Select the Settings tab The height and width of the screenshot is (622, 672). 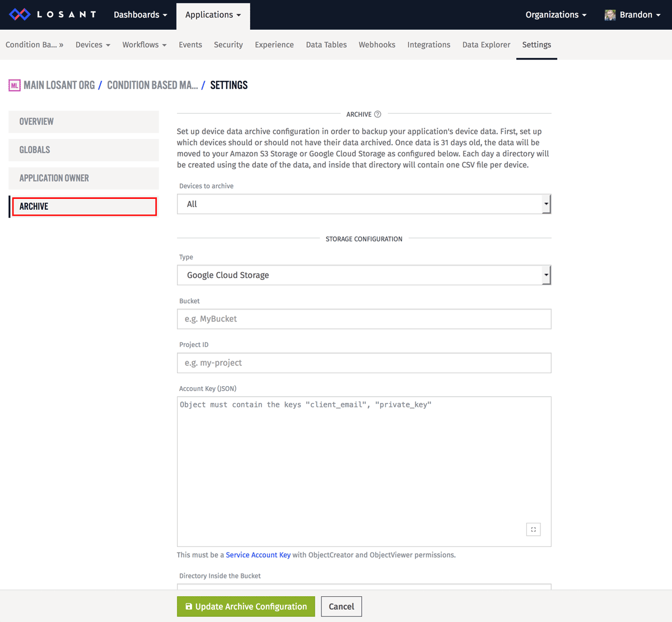click(536, 45)
